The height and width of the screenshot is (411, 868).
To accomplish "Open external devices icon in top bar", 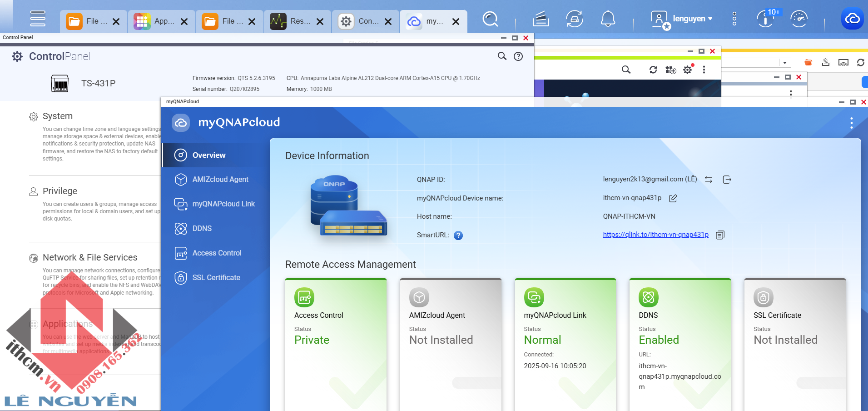I will [x=575, y=19].
